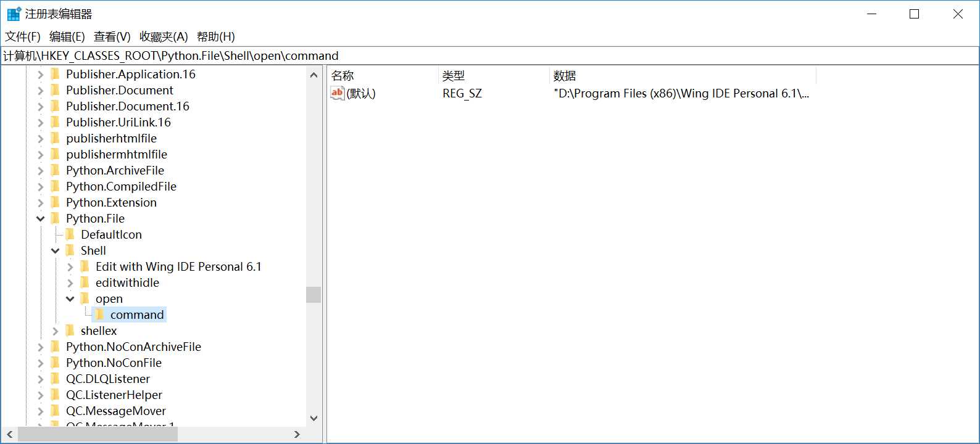Expand the Publisher.Document key
The image size is (980, 444).
click(40, 91)
